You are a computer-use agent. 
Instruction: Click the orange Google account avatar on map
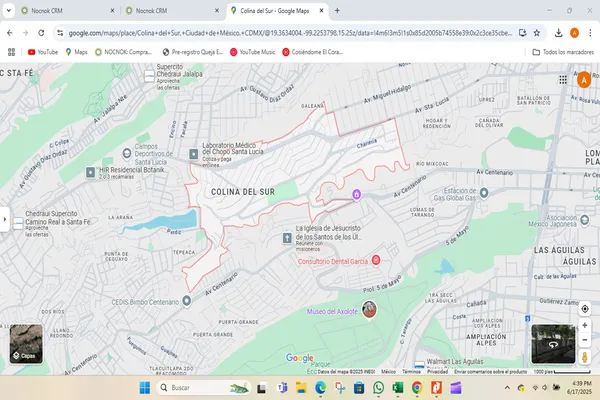tap(584, 80)
